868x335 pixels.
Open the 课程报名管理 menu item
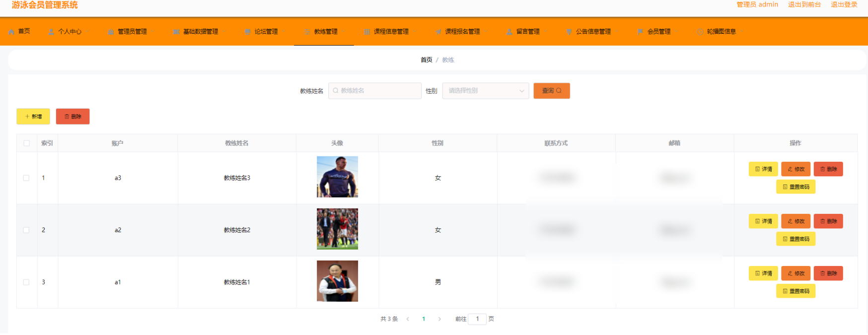462,32
